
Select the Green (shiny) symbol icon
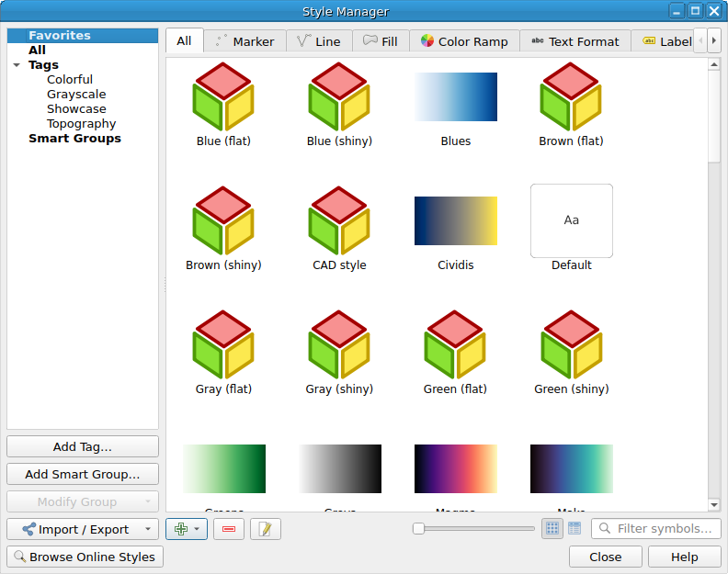pyautogui.click(x=572, y=344)
